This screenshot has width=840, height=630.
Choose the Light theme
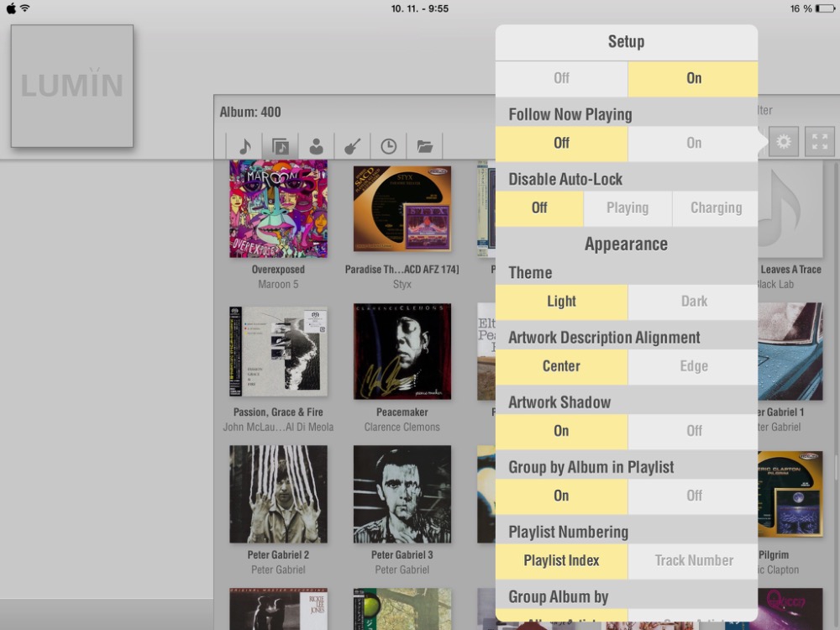coord(561,302)
